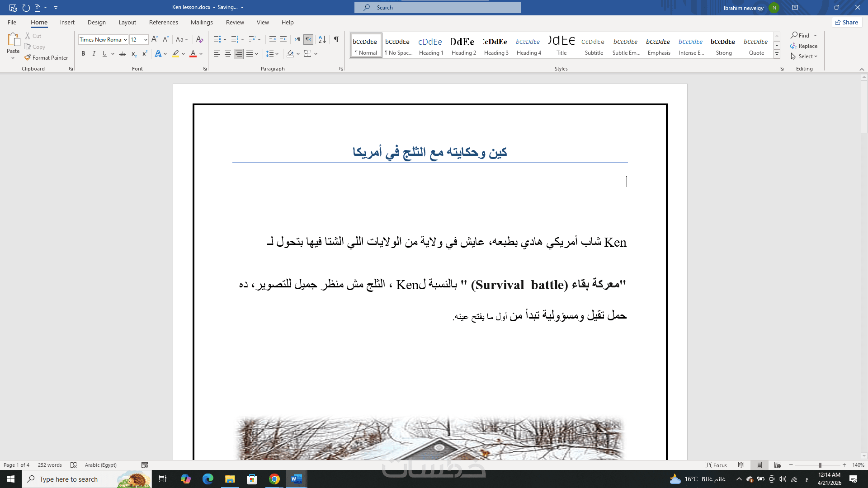Viewport: 868px width, 488px height.
Task: Click Replace in Editing group
Action: [807, 46]
